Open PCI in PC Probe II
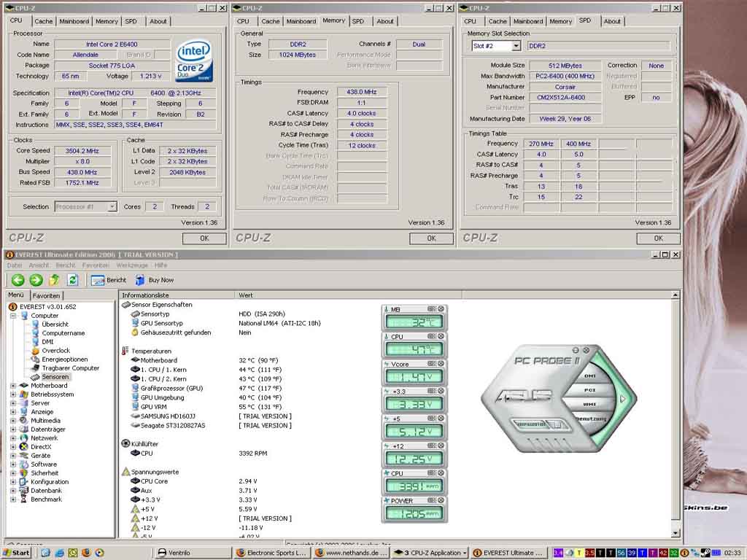This screenshot has width=747, height=560. click(x=589, y=390)
